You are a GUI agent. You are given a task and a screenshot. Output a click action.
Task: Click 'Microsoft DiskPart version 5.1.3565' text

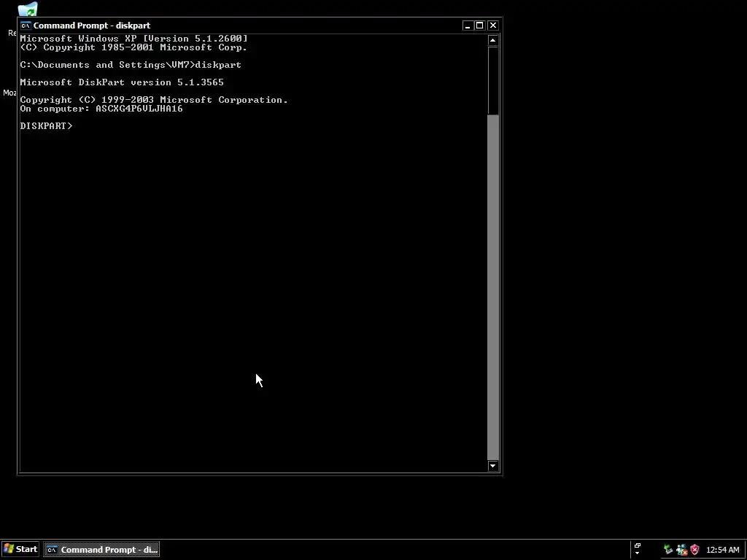coord(122,82)
